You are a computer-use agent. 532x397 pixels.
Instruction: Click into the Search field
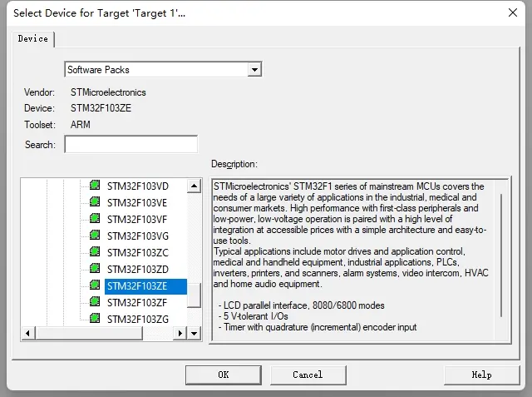131,144
